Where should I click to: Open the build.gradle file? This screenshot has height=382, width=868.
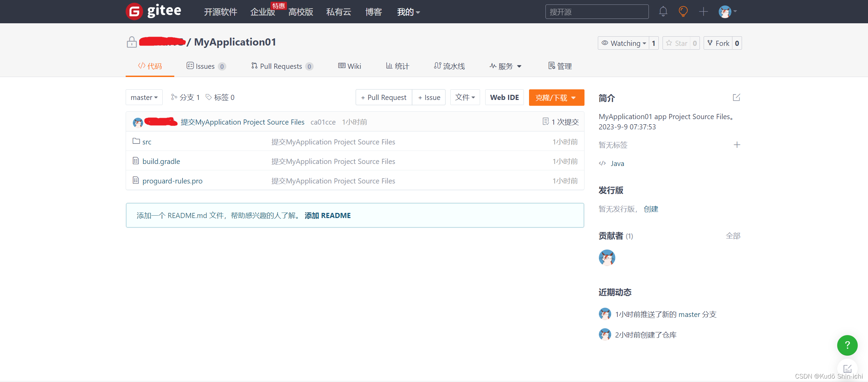pyautogui.click(x=161, y=161)
